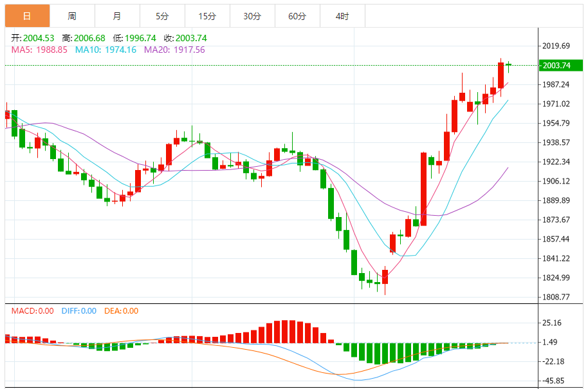Select the 60分 timeframe tab

[x=297, y=15]
